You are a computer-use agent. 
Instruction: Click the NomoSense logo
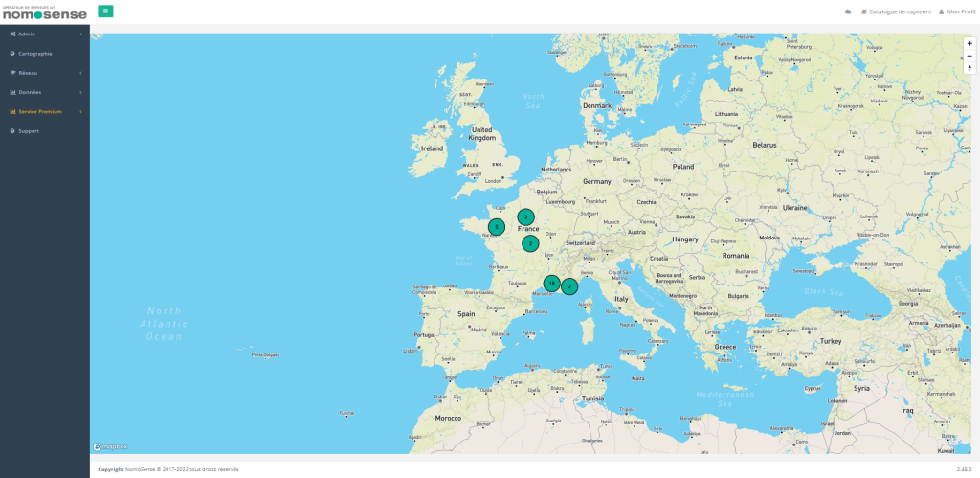point(44,12)
